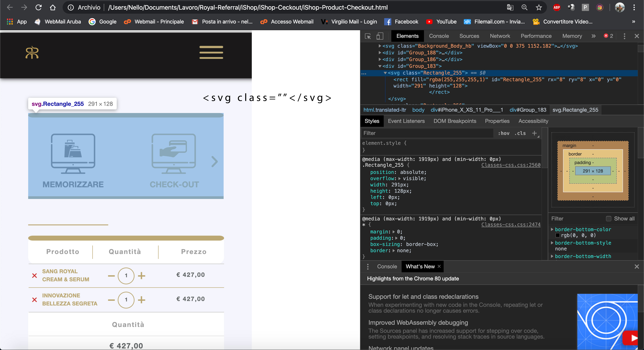Remove SANG ROYAL CREAM & SERUM with the X
Screen dimensions: 644x350
tap(34, 275)
